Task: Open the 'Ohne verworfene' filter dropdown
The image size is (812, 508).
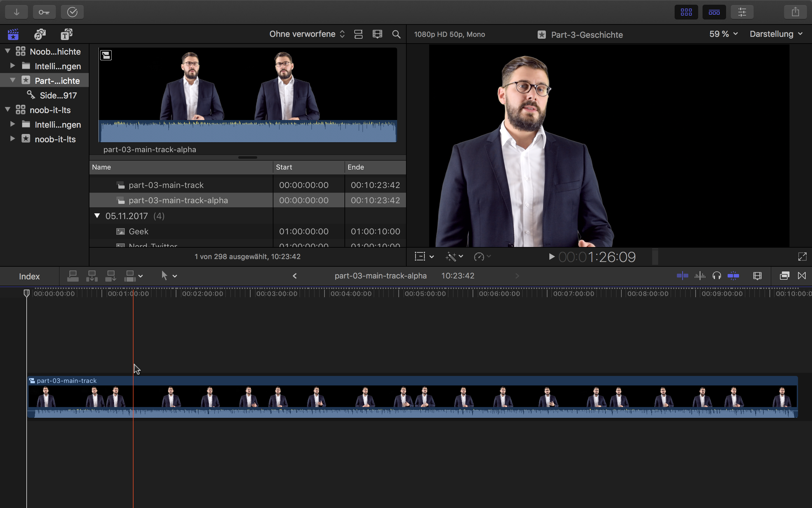Action: (x=307, y=34)
